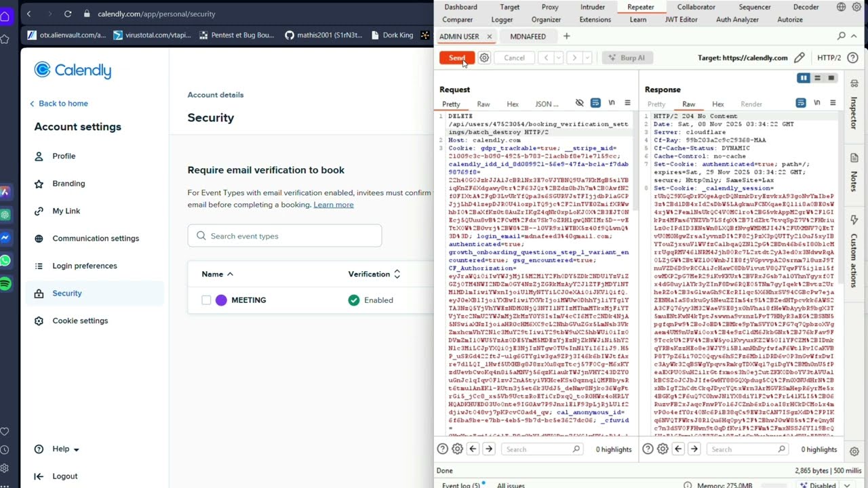Select top-bottom request/response layout
The image size is (868, 488).
point(817,78)
